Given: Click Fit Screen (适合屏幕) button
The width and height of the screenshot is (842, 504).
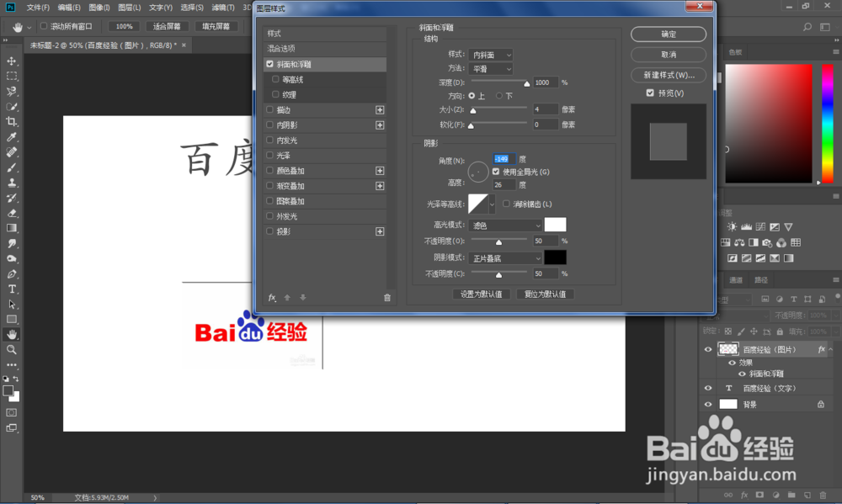Looking at the screenshot, I should [167, 26].
